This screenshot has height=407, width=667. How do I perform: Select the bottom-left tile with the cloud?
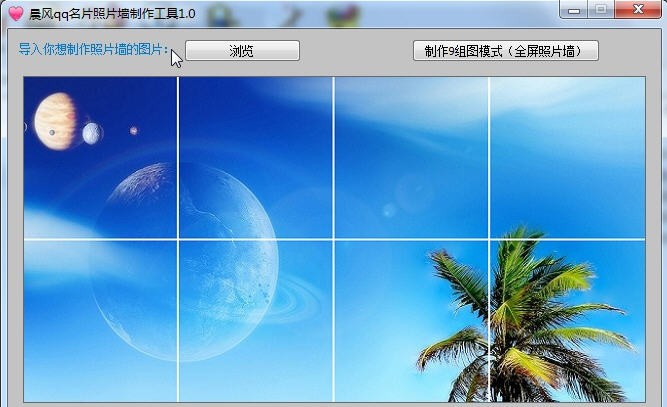[100, 321]
